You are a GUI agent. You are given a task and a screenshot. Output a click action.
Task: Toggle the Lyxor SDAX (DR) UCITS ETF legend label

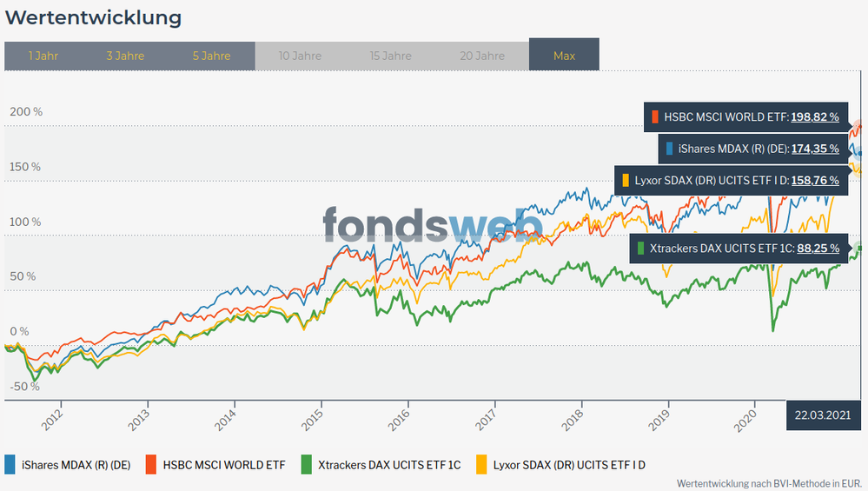click(569, 465)
